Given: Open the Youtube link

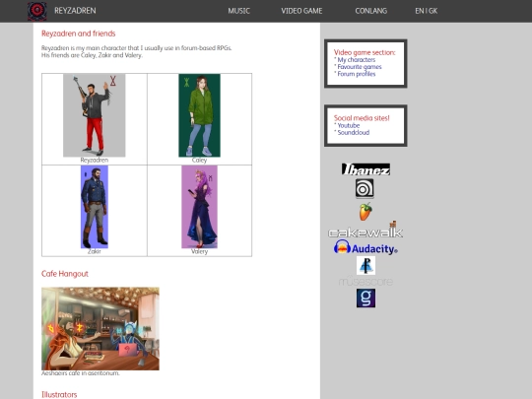Looking at the screenshot, I should pyautogui.click(x=349, y=125).
